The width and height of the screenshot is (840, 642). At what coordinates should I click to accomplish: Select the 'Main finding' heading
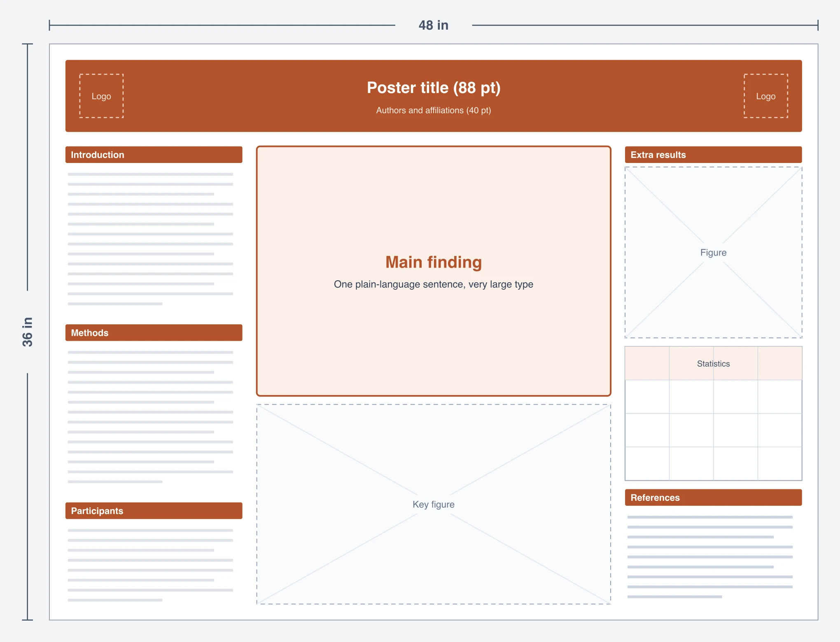tap(434, 262)
